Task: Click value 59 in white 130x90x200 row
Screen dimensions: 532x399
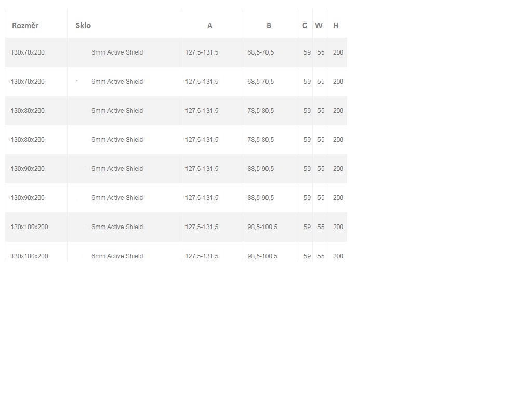Action: [x=307, y=198]
